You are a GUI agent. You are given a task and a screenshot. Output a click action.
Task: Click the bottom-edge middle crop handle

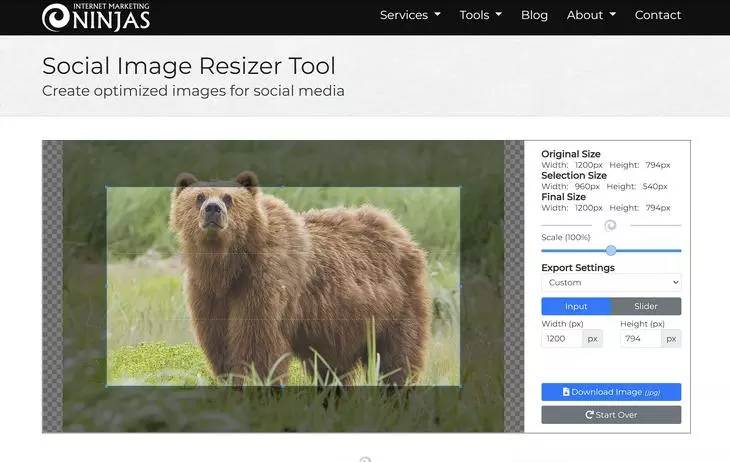click(283, 386)
